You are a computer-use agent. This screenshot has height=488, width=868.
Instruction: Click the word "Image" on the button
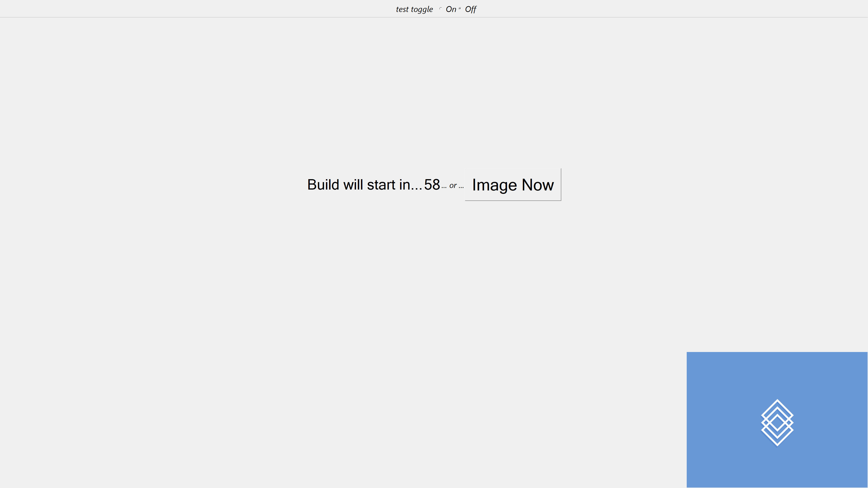[x=494, y=185]
